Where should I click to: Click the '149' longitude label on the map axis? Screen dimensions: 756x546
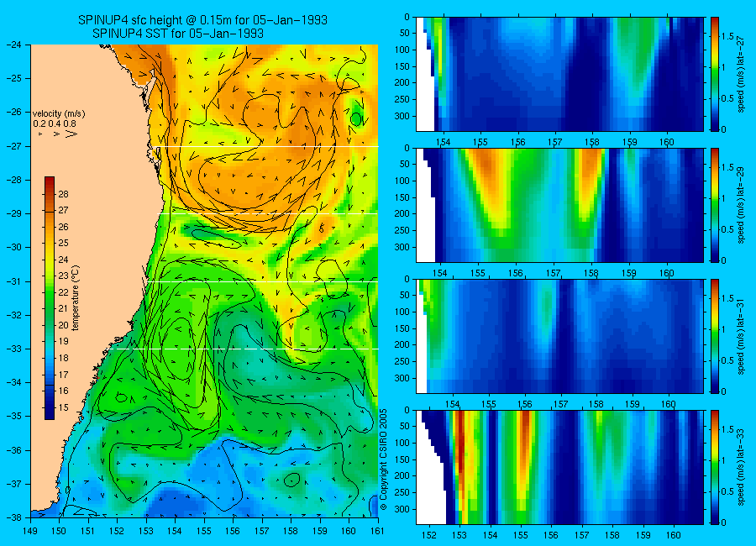pyautogui.click(x=31, y=531)
